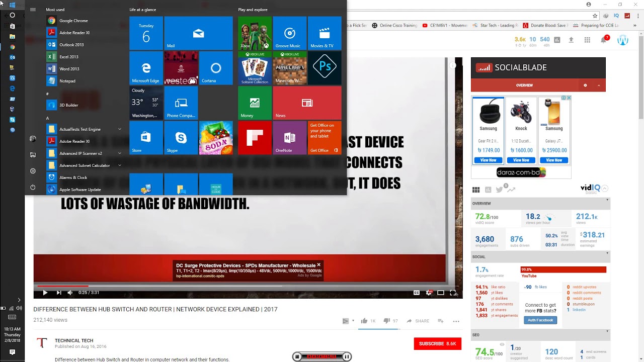Image resolution: width=644 pixels, height=362 pixels.
Task: Launch Word 2013 from Start menu
Action: pyautogui.click(x=69, y=69)
